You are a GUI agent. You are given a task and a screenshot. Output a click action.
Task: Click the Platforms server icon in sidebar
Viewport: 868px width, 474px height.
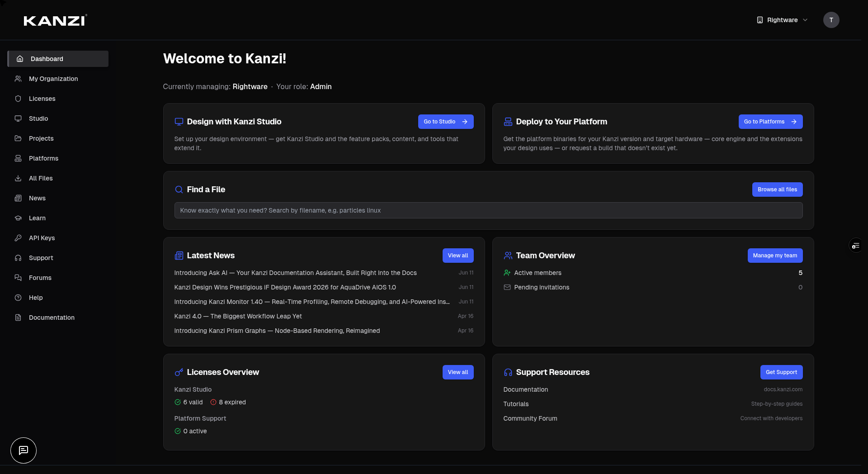pos(18,158)
